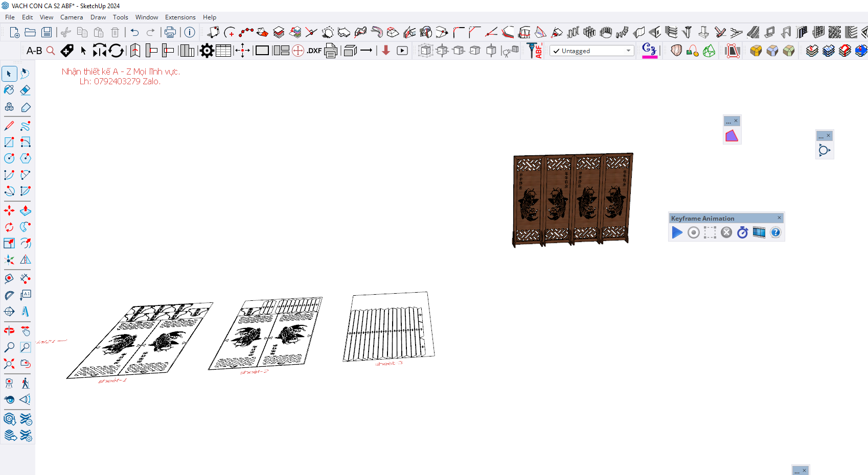Open Model Info from toolbar
Viewport: 868px width, 475px height.
pos(190,33)
